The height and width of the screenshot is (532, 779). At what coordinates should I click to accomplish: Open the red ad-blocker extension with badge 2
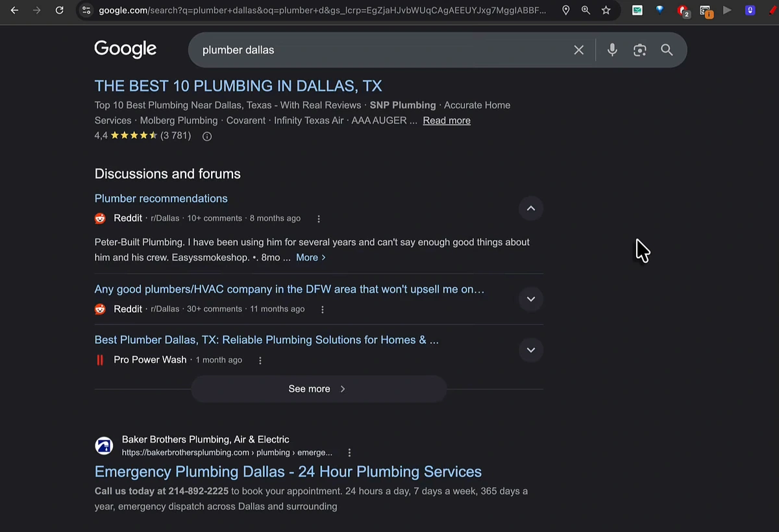coord(683,11)
